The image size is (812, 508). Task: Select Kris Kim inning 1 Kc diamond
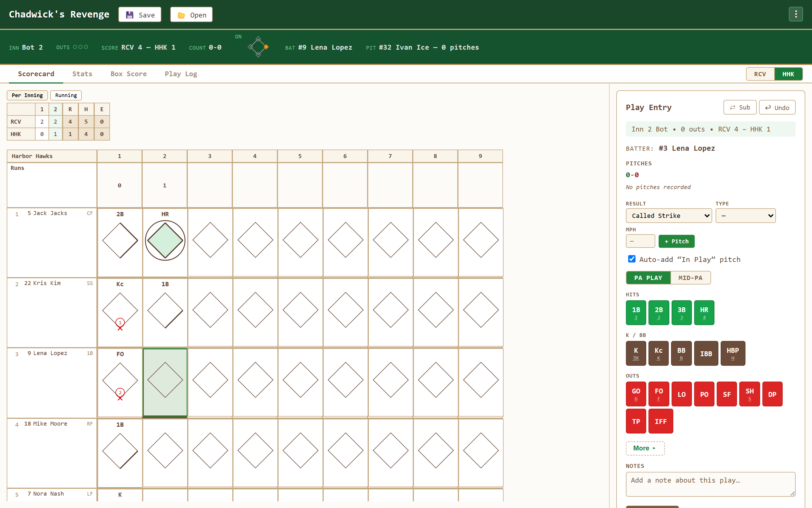(x=120, y=310)
